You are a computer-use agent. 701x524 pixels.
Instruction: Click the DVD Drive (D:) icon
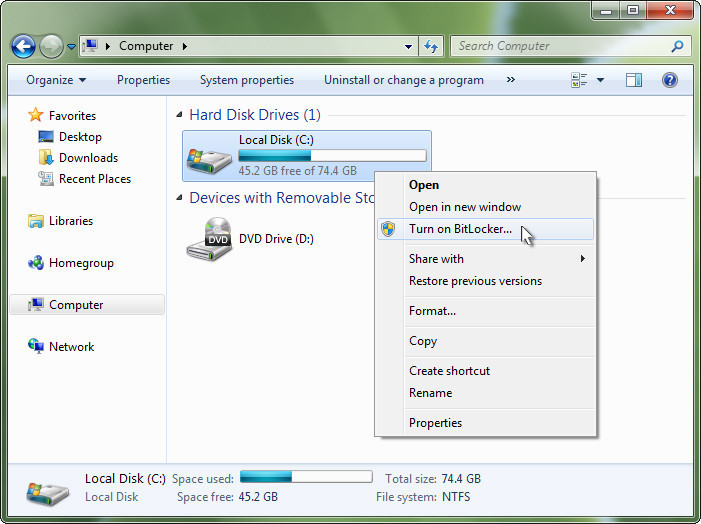(209, 239)
